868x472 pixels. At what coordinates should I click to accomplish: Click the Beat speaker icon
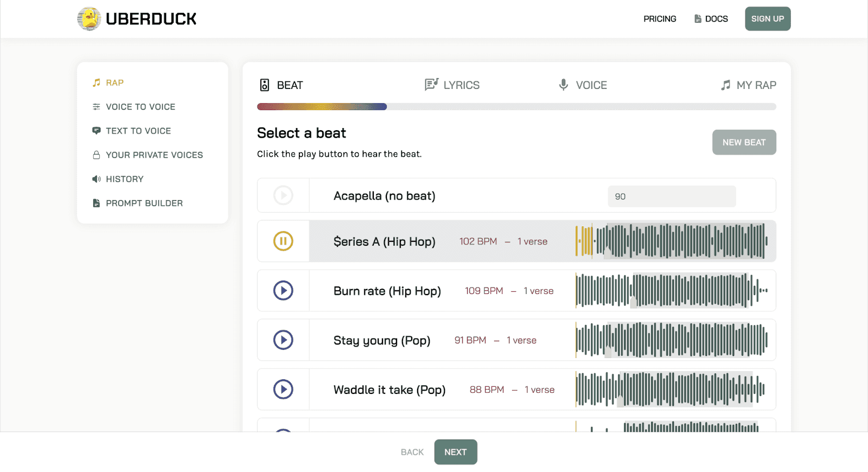click(265, 85)
